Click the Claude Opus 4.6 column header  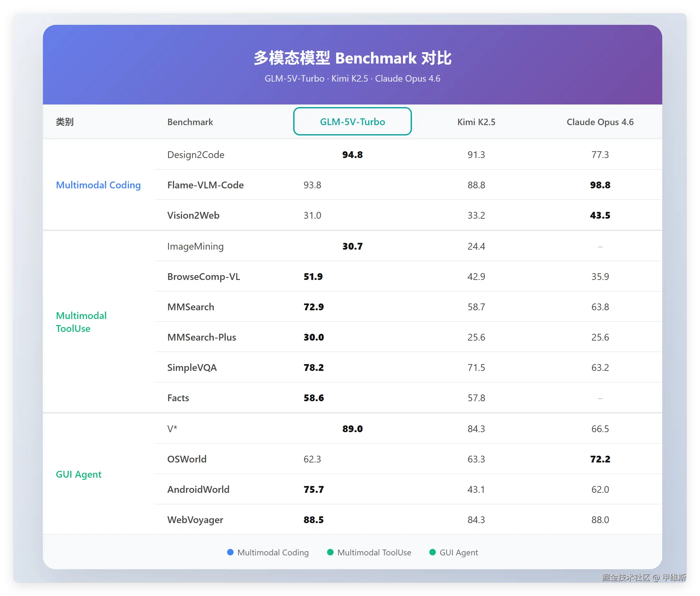[600, 122]
